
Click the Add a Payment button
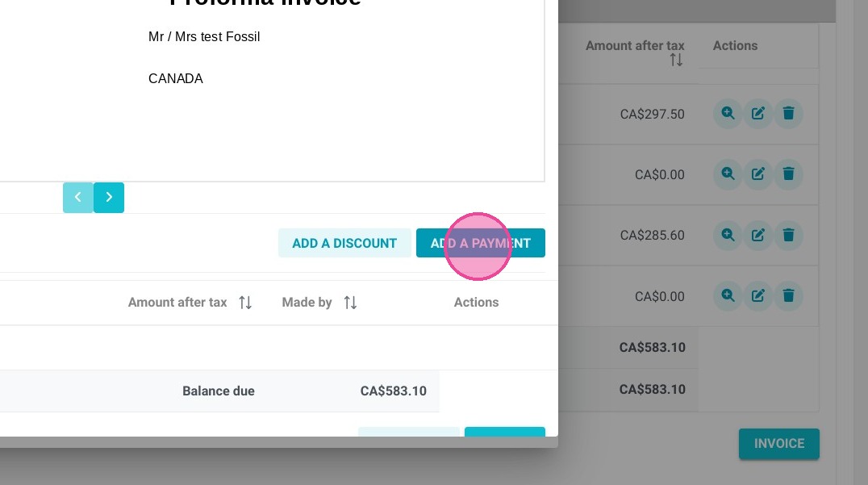coord(481,243)
